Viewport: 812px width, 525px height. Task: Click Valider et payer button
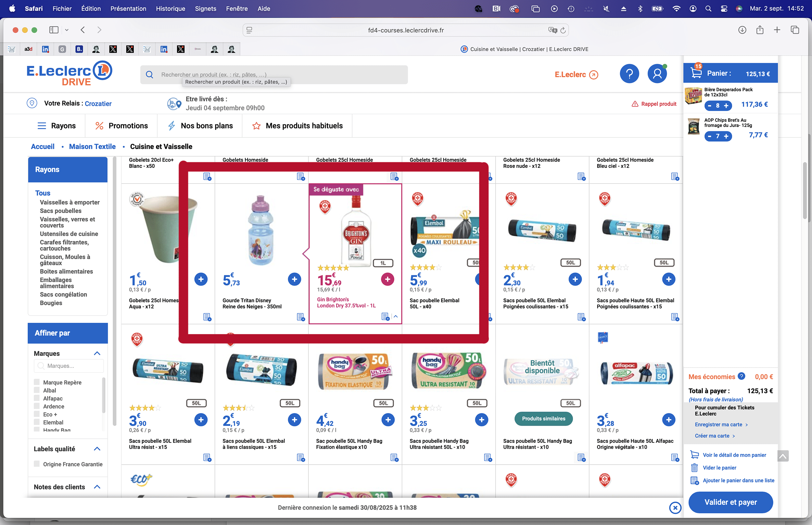tap(730, 502)
